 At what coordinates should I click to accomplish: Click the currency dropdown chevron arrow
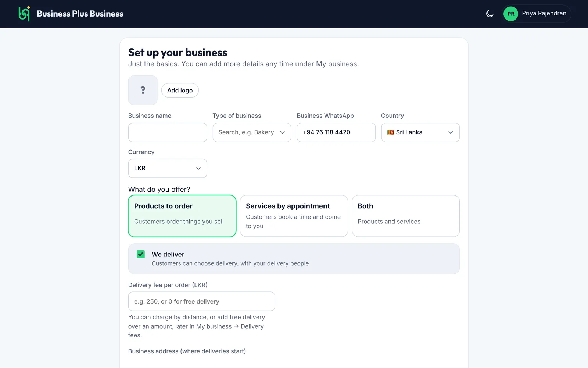[198, 168]
